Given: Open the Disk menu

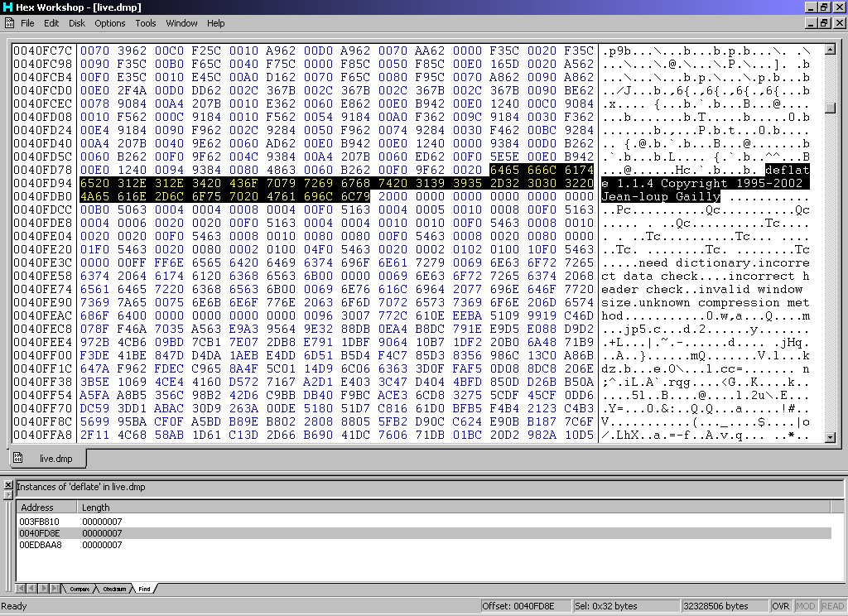Looking at the screenshot, I should 77,23.
